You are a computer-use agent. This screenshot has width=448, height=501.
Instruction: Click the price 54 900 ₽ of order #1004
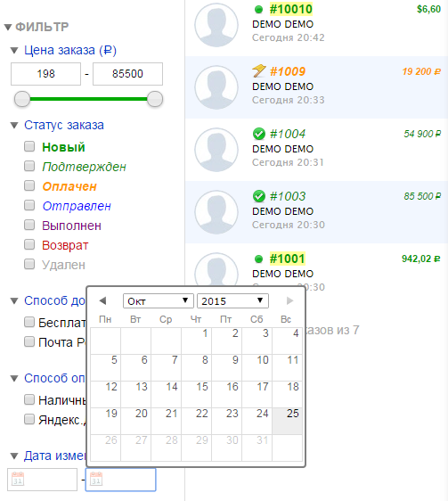422,134
